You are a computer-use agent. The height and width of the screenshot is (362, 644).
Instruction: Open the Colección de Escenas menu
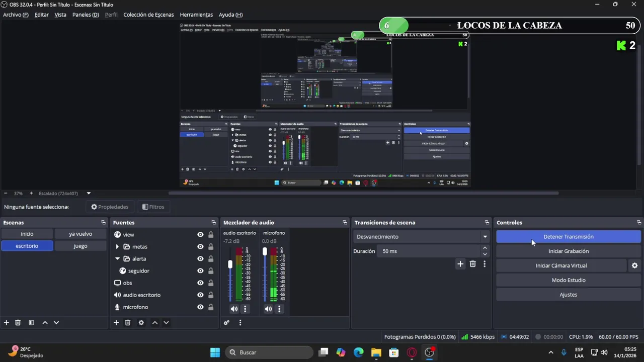point(148,15)
